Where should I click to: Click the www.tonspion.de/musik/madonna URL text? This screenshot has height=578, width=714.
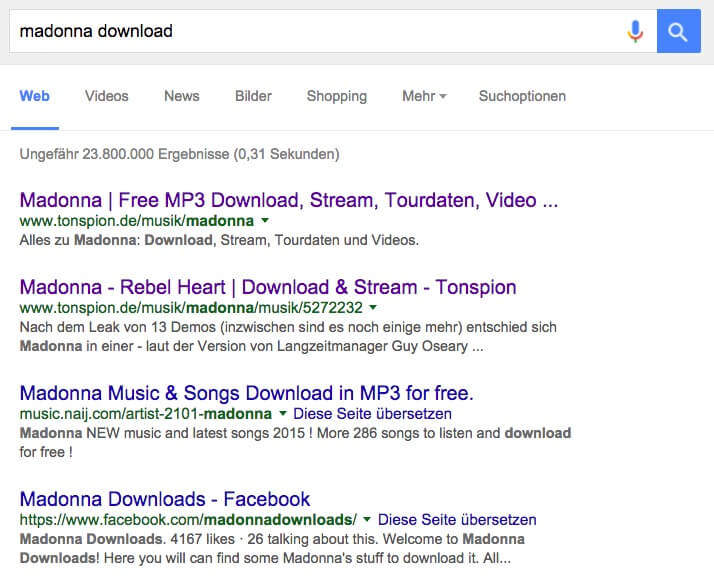pyautogui.click(x=137, y=221)
